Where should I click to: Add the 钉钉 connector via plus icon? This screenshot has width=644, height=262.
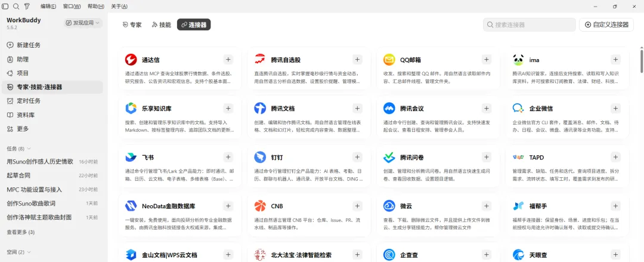click(358, 157)
